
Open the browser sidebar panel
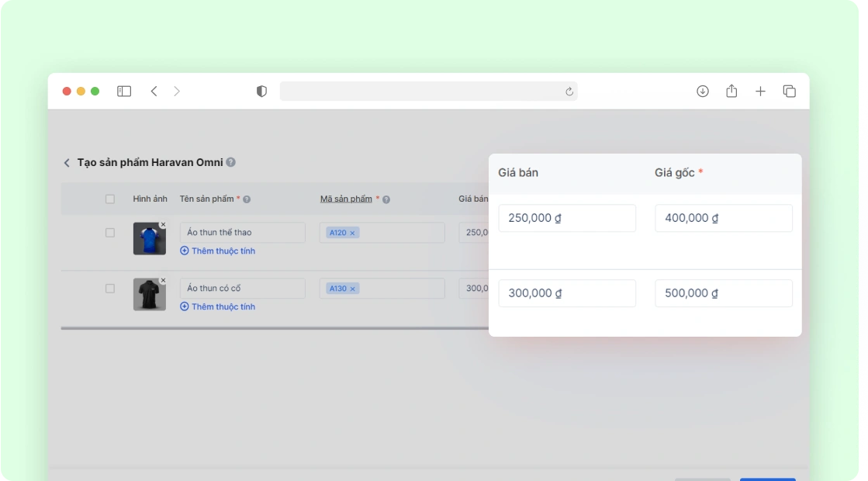pos(124,92)
